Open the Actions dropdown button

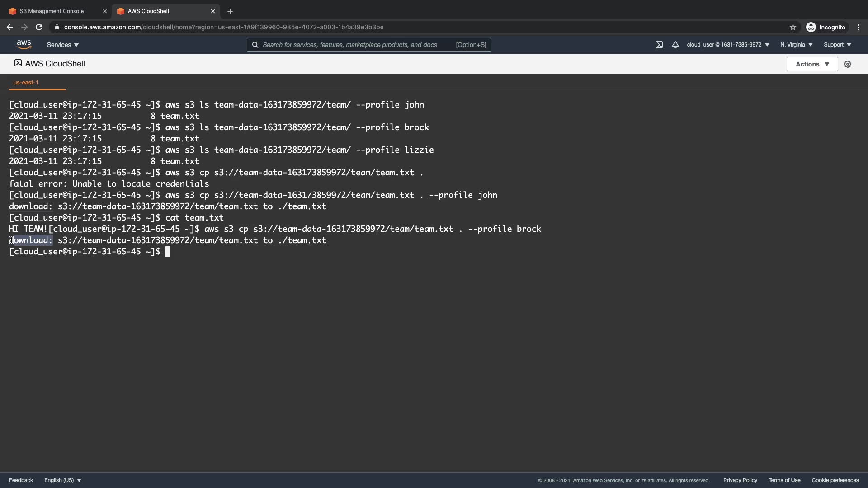(x=812, y=64)
